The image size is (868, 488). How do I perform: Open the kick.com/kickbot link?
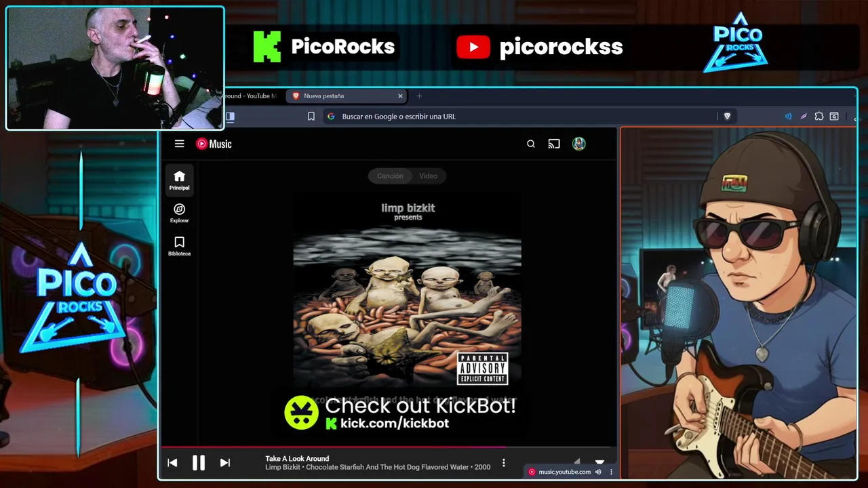[x=395, y=423]
